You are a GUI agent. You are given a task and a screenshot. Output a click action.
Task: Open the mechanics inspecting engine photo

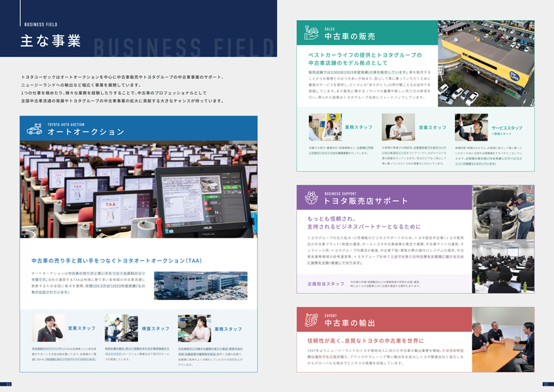[503, 212]
